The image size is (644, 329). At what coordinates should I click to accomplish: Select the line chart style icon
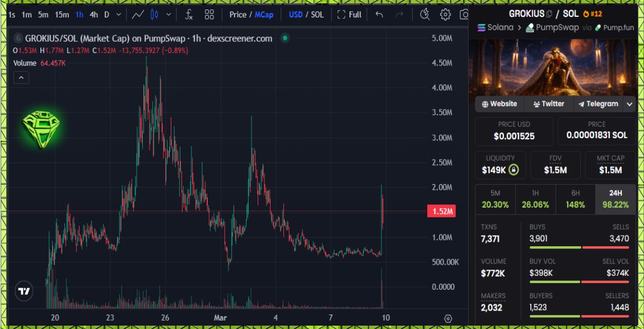click(x=138, y=15)
